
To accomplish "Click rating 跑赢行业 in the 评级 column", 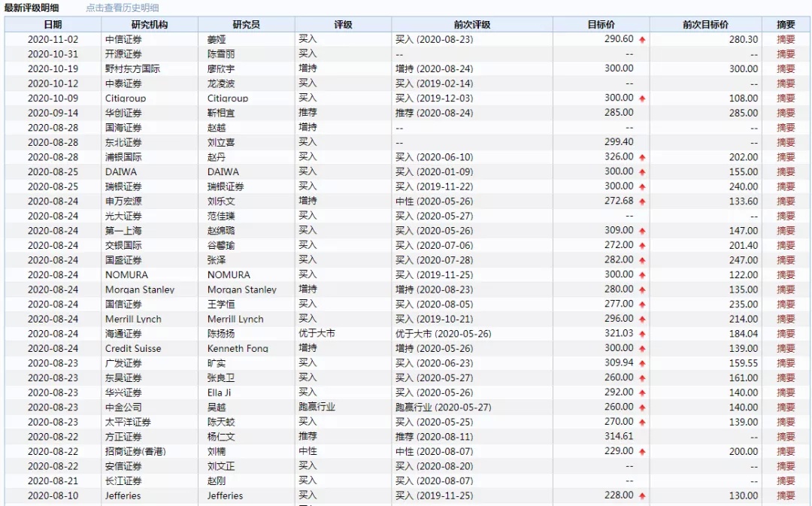I will [x=317, y=407].
